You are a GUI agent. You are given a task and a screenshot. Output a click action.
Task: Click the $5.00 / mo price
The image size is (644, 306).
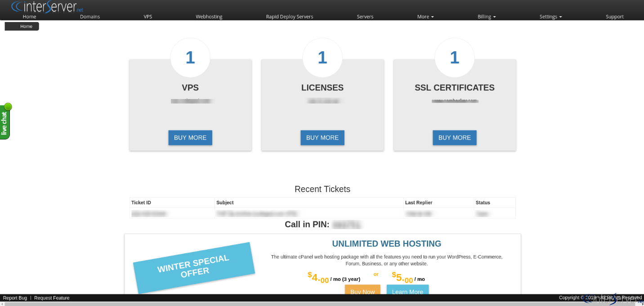pos(408,278)
